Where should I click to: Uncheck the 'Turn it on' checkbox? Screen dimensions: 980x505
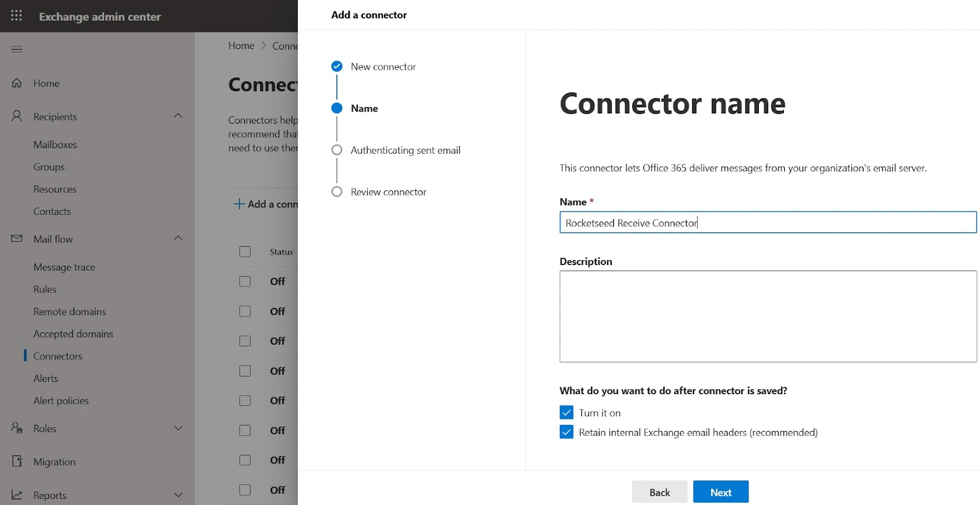(567, 413)
